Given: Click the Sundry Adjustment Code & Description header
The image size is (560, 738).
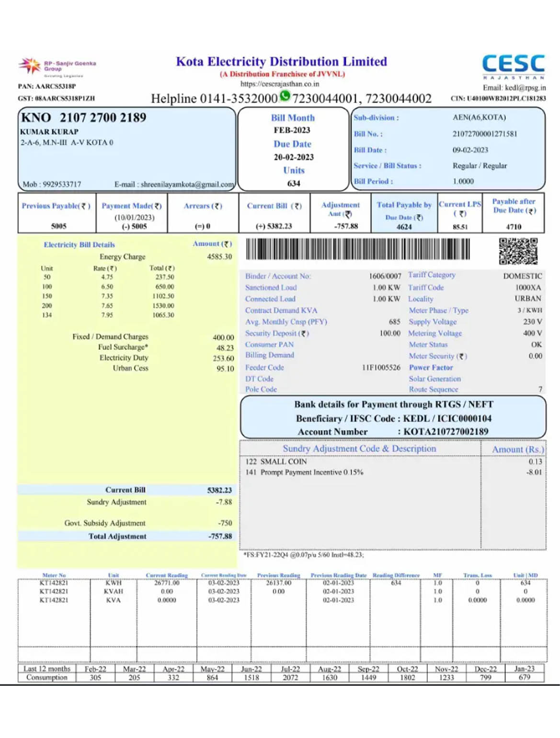Looking at the screenshot, I should 359,449.
